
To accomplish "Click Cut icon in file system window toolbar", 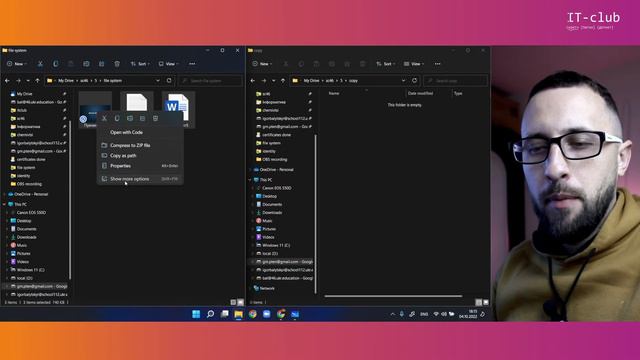I will 40,64.
